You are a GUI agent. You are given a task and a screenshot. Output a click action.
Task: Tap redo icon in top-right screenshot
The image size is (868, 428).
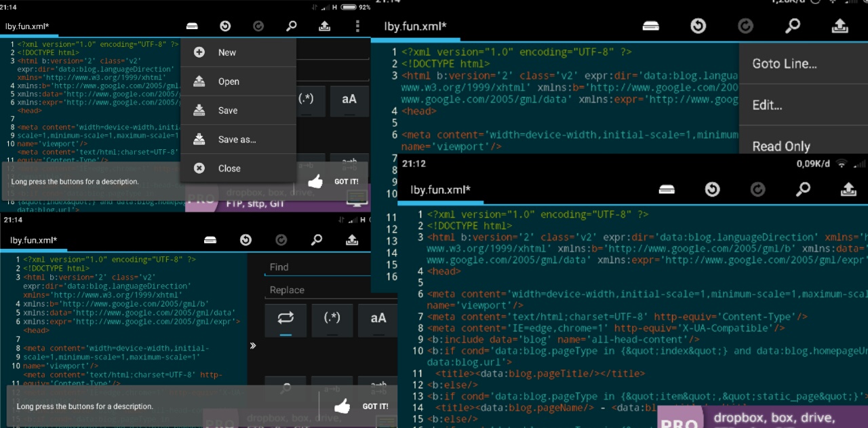click(745, 26)
